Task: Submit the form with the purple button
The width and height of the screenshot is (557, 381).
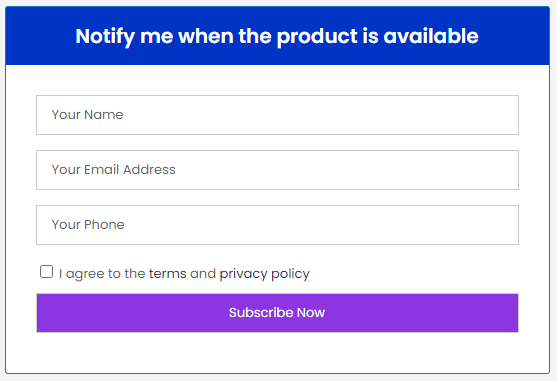Action: point(277,313)
